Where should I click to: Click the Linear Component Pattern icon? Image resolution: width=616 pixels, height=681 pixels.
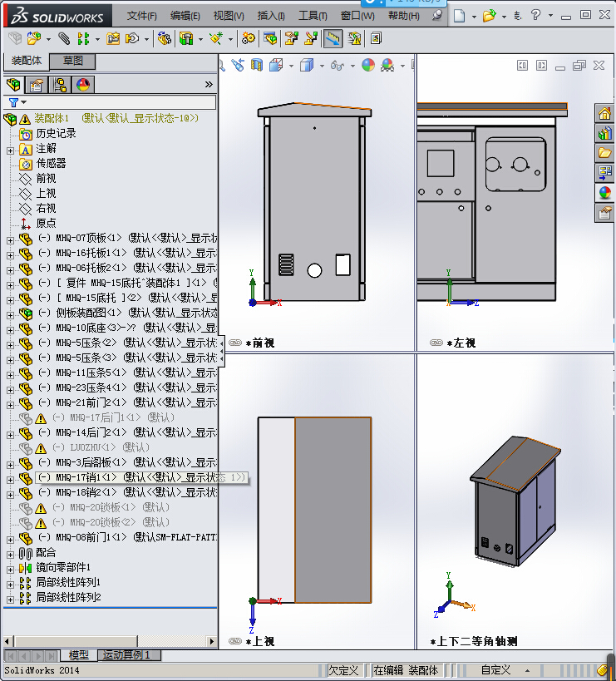pos(83,38)
